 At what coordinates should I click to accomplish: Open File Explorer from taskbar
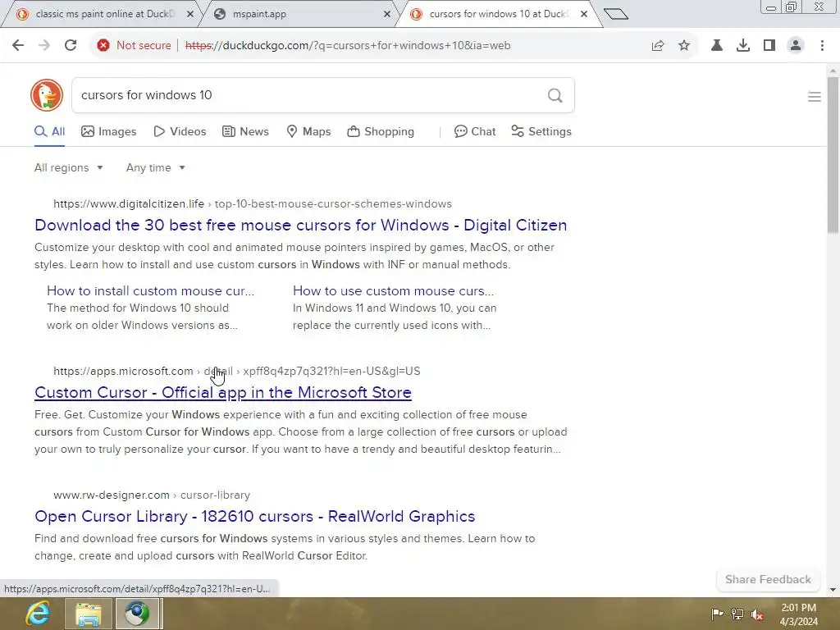89,614
